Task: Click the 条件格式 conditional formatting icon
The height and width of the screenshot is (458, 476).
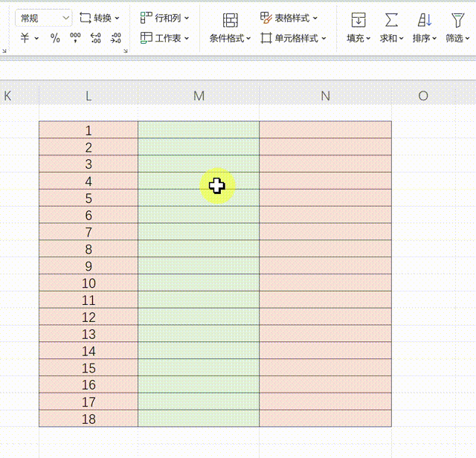Action: coord(231,20)
